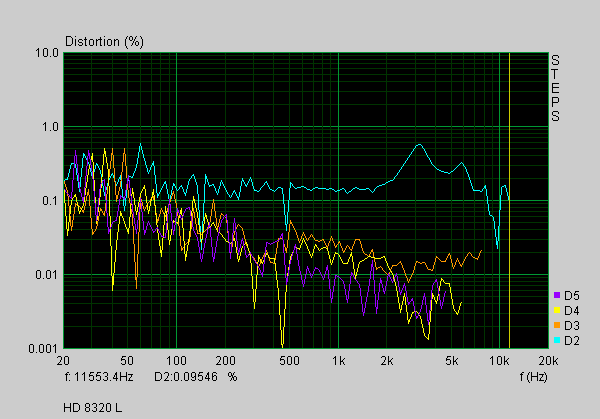This screenshot has height=419, width=600.
Task: Click the 2k frequency axis label
Action: click(x=387, y=361)
